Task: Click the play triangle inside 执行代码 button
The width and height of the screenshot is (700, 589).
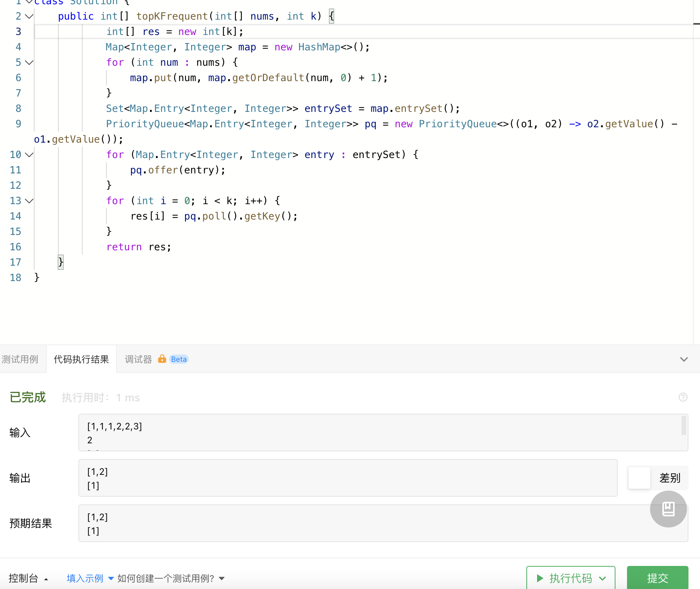Action: (x=539, y=578)
